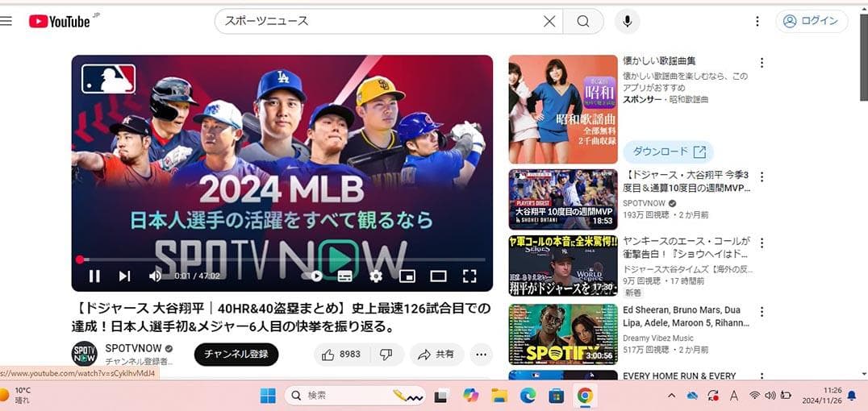Viewport: 868px width, 411px height.
Task: Open Microsoft Store from the taskbar
Action: [x=556, y=396]
